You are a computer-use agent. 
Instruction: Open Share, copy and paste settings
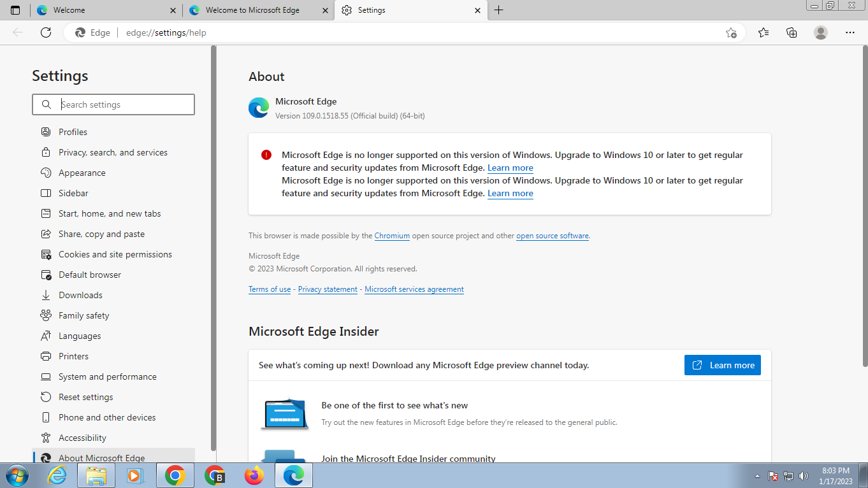pyautogui.click(x=113, y=234)
